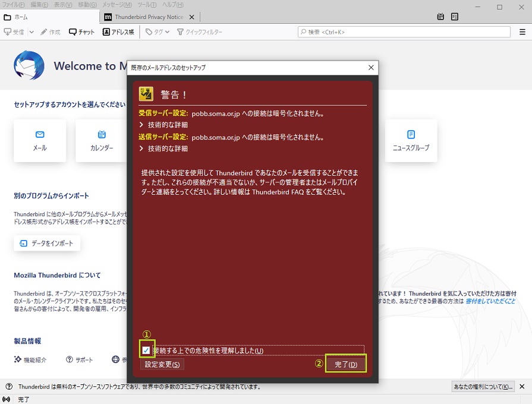The image size is (532, 404).
Task: Click the Import Data (データをインポート) button
Action: point(47,243)
